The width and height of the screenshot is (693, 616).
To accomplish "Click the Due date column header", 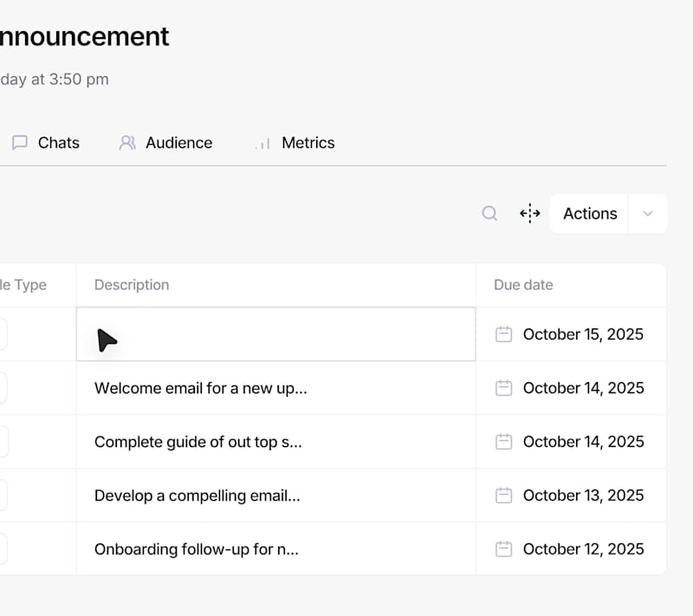I will [523, 285].
